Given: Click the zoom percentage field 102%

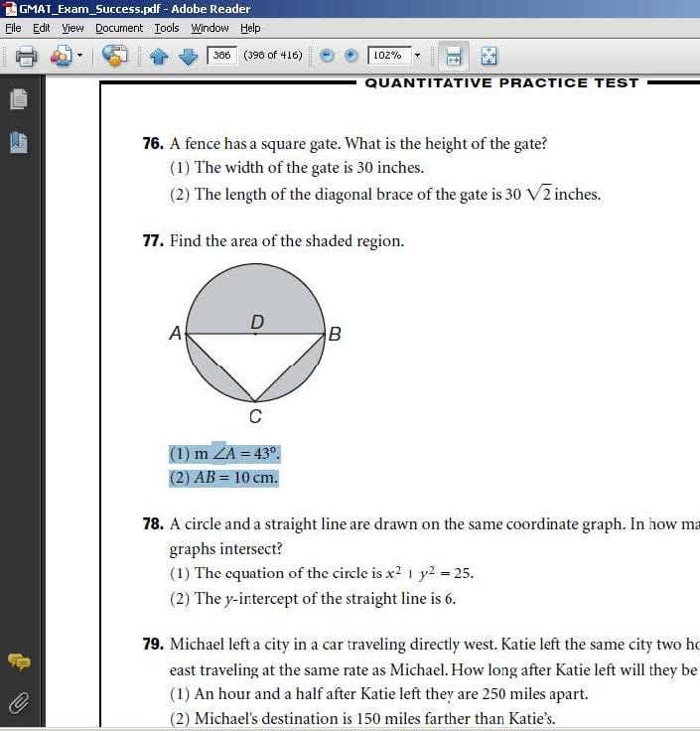Looking at the screenshot, I should click(389, 56).
